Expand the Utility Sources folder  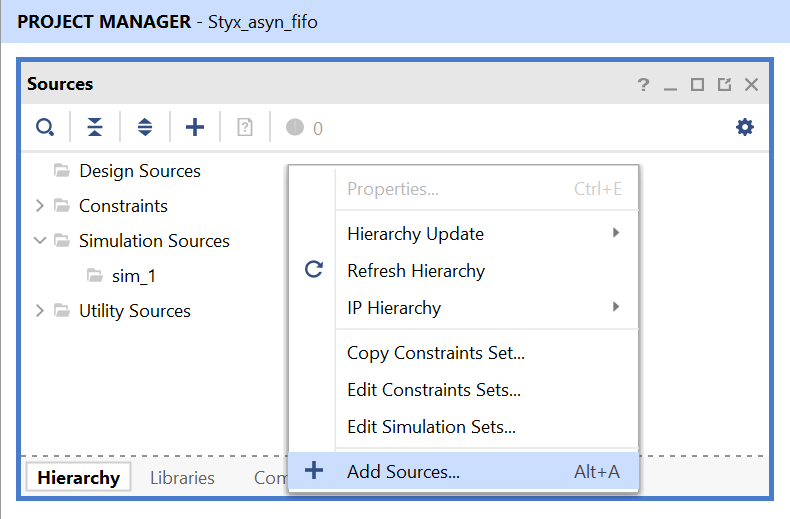click(40, 311)
